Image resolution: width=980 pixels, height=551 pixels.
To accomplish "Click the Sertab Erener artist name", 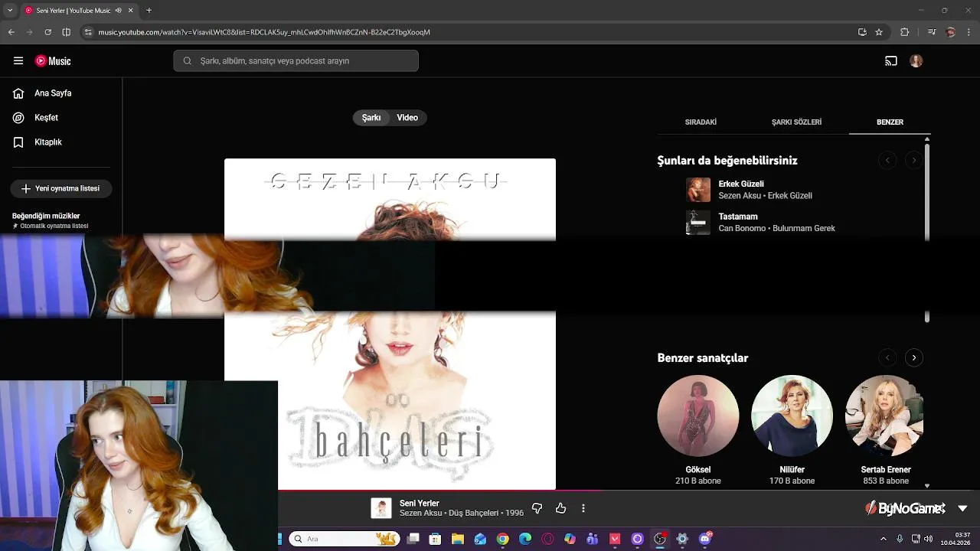I will (x=886, y=470).
